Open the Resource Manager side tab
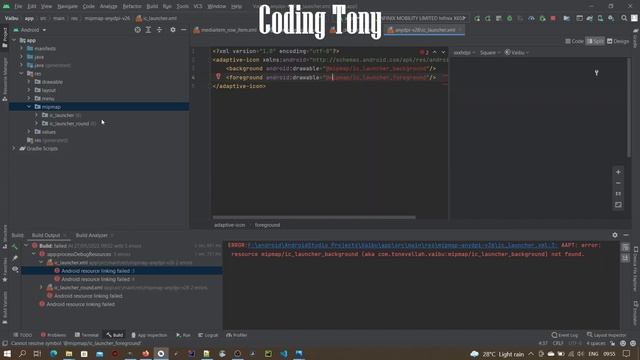This screenshot has height=360, width=640. coord(4,79)
